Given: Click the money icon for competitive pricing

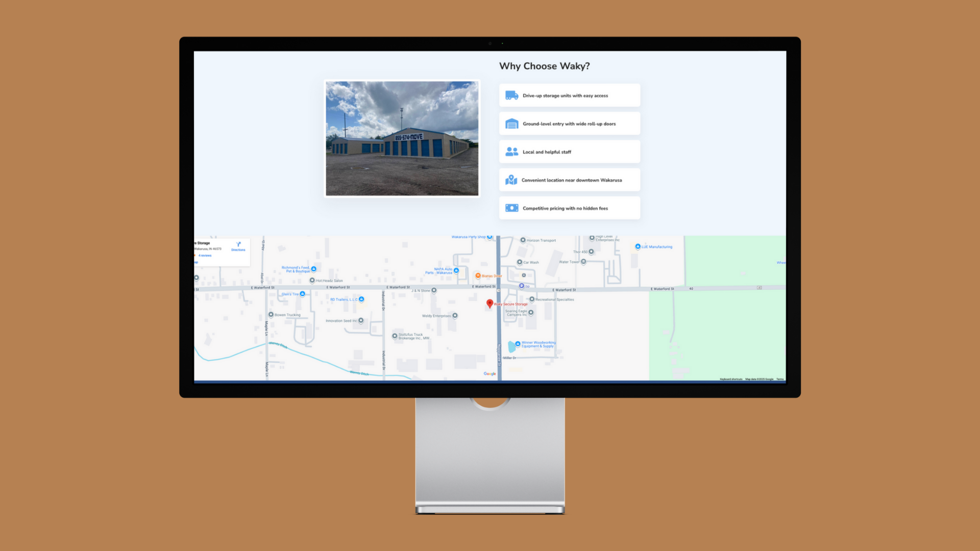Looking at the screenshot, I should (x=511, y=208).
